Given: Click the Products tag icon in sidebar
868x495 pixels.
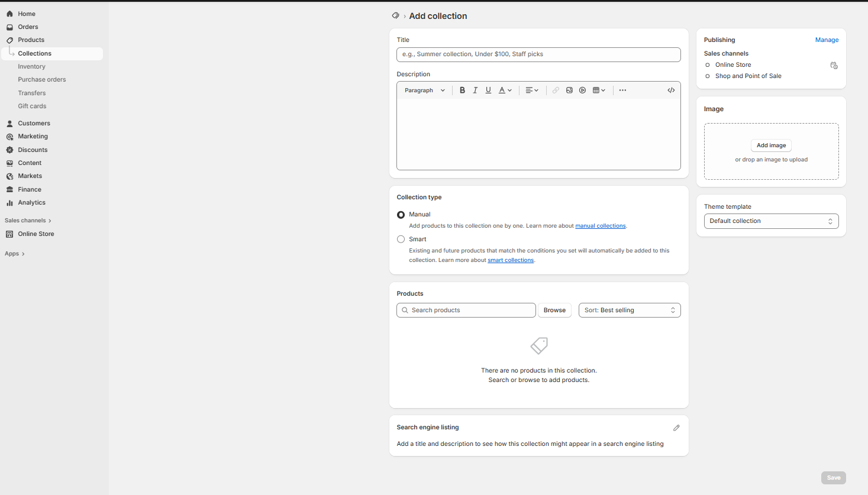Looking at the screenshot, I should [x=9, y=40].
